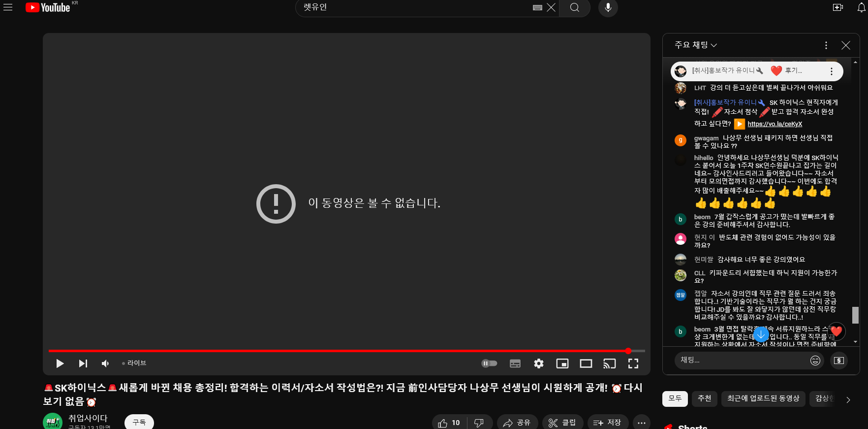
Task: Click the chat scrollbar thumb
Action: tap(855, 315)
